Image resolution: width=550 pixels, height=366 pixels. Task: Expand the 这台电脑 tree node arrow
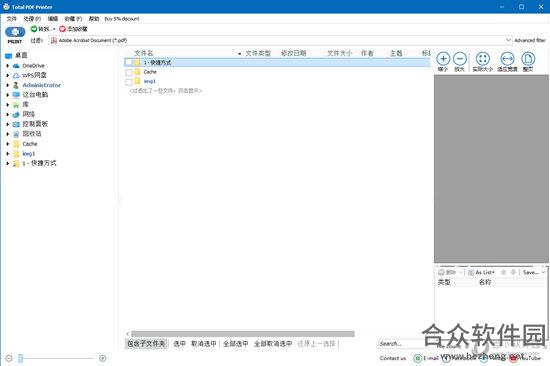point(7,95)
